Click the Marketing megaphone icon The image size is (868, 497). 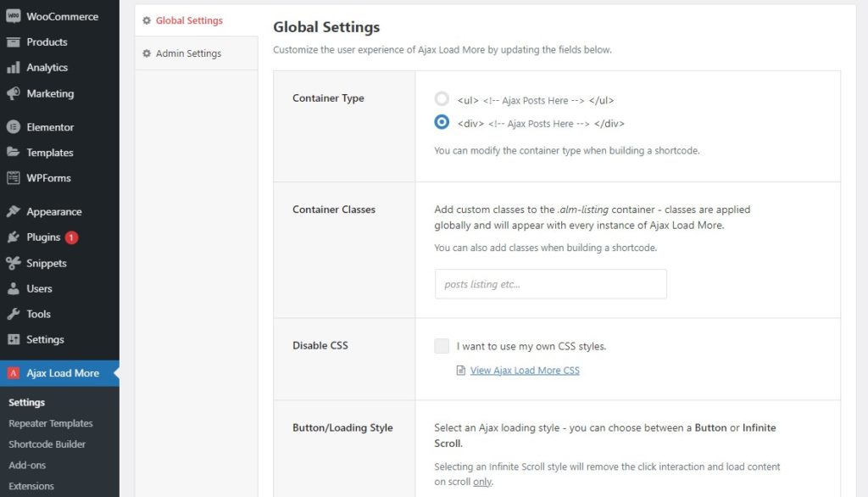click(x=14, y=93)
